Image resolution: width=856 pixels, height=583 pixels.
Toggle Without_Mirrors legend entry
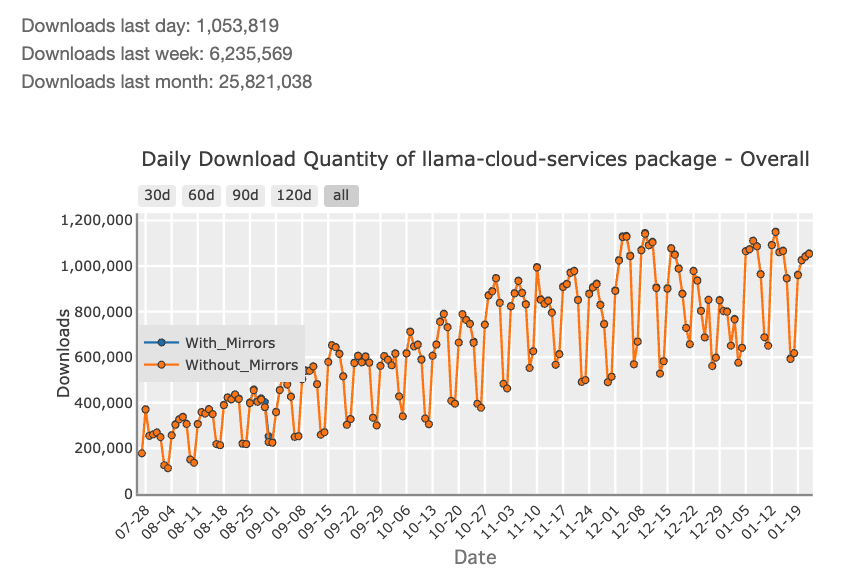[221, 365]
